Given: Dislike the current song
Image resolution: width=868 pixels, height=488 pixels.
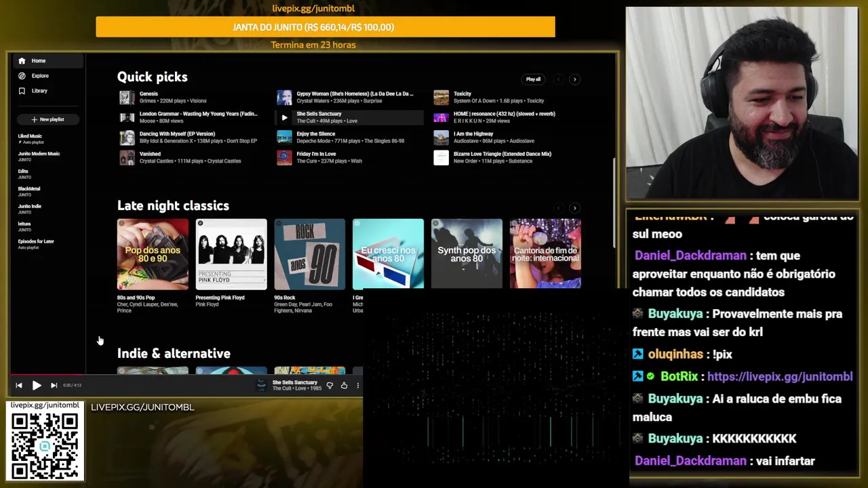Looking at the screenshot, I should pyautogui.click(x=330, y=386).
